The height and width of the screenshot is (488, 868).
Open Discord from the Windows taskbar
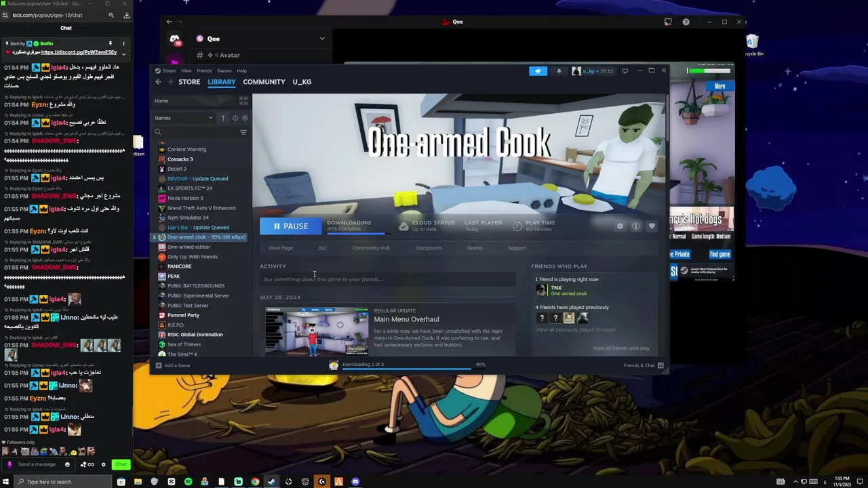[355, 482]
